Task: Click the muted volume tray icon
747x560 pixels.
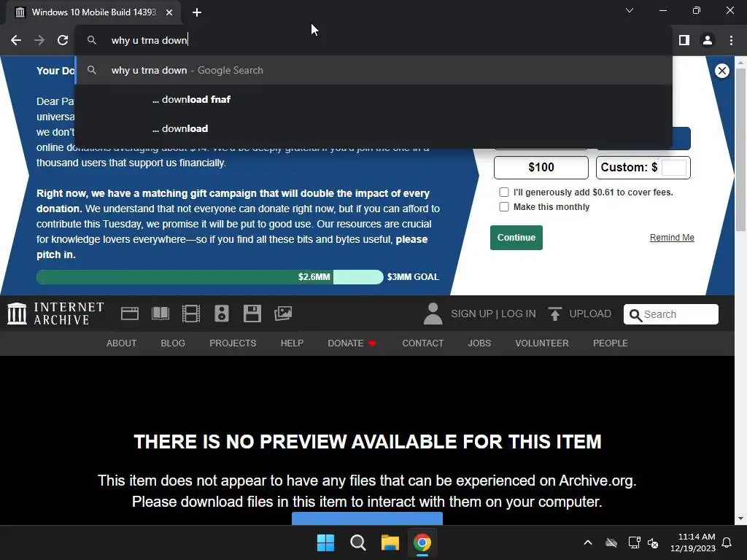Action: point(653,542)
